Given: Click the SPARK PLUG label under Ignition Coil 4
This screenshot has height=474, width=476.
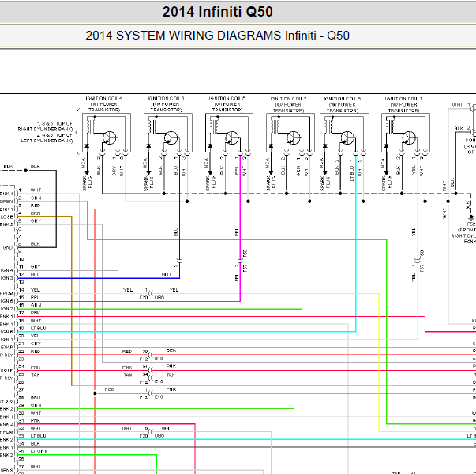Looking at the screenshot, I should [88, 183].
